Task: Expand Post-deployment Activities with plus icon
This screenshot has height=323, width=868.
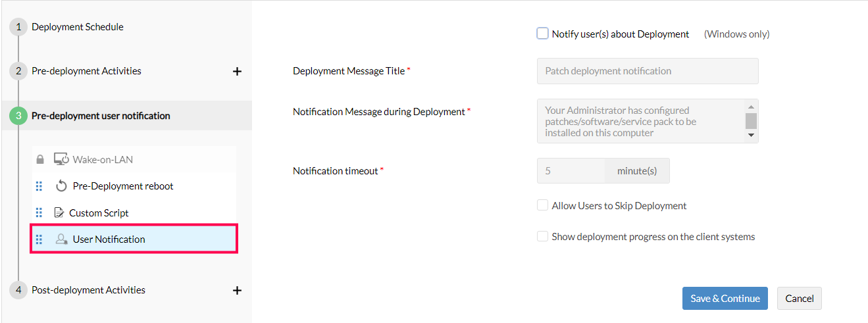Action: pyautogui.click(x=238, y=290)
